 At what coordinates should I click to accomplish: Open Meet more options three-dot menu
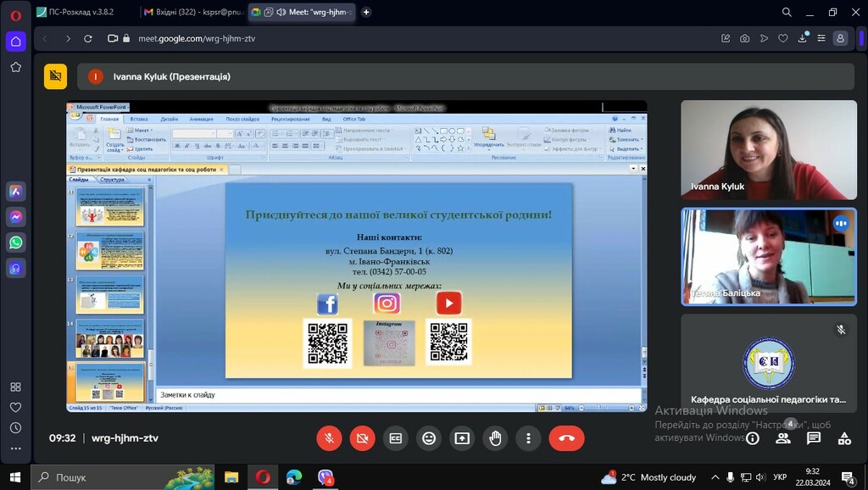point(528,438)
